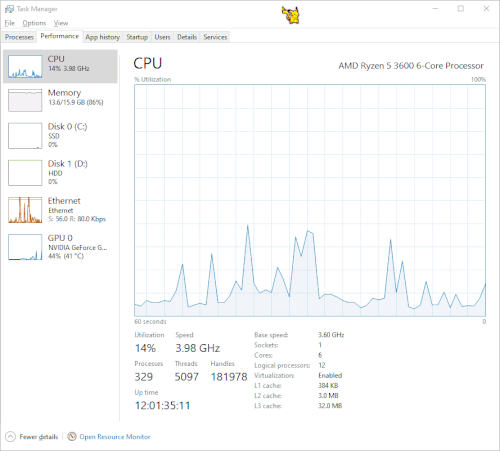The width and height of the screenshot is (500, 451).
Task: Click the % Utilization graph label
Action: (152, 79)
